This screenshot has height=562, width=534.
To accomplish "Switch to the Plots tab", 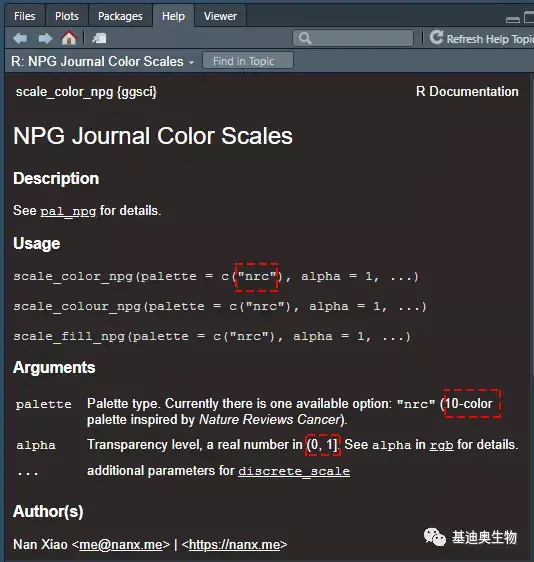I will point(67,16).
